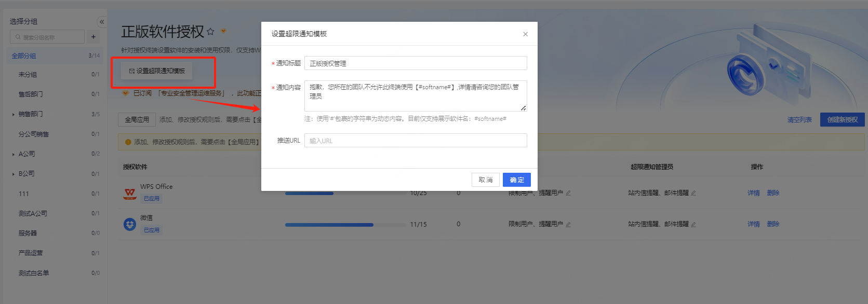Select 全部分组 in the group list

coord(24,56)
